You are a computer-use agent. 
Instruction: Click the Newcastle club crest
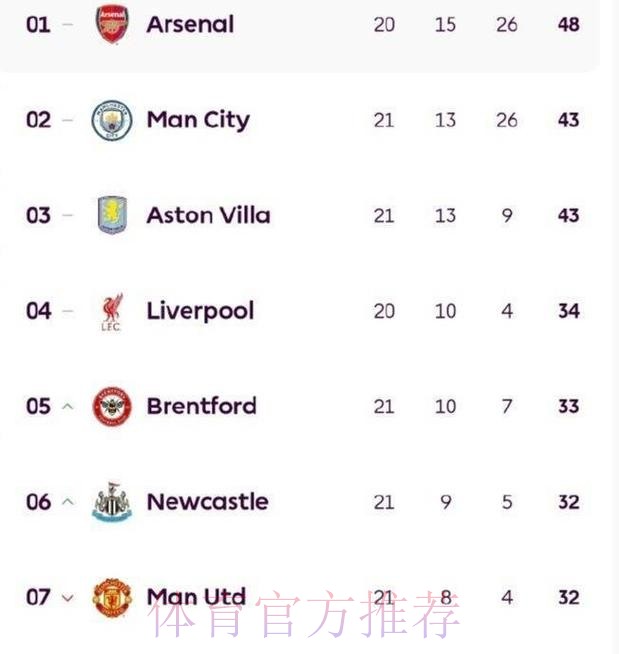click(112, 502)
